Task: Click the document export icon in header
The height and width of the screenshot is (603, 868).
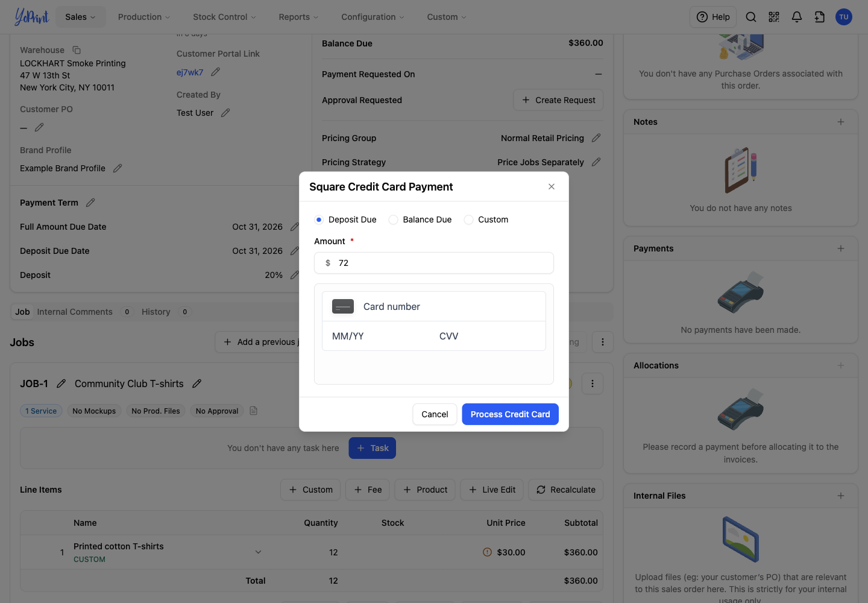Action: pyautogui.click(x=820, y=17)
